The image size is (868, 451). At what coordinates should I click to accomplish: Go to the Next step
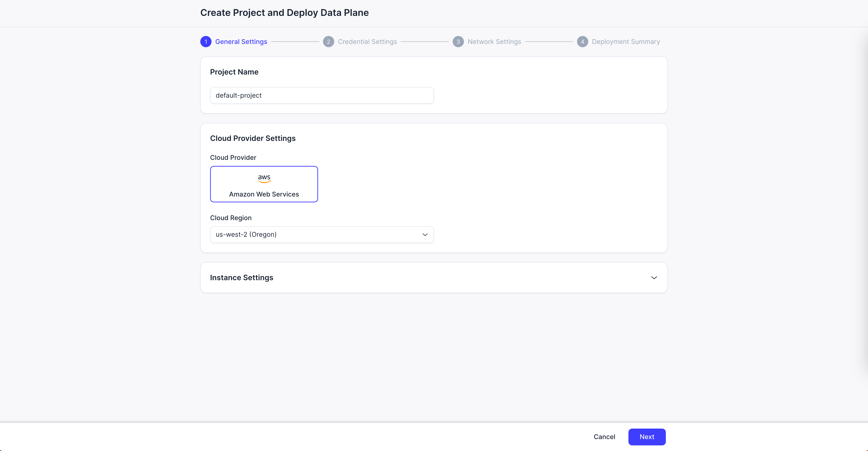tap(647, 437)
